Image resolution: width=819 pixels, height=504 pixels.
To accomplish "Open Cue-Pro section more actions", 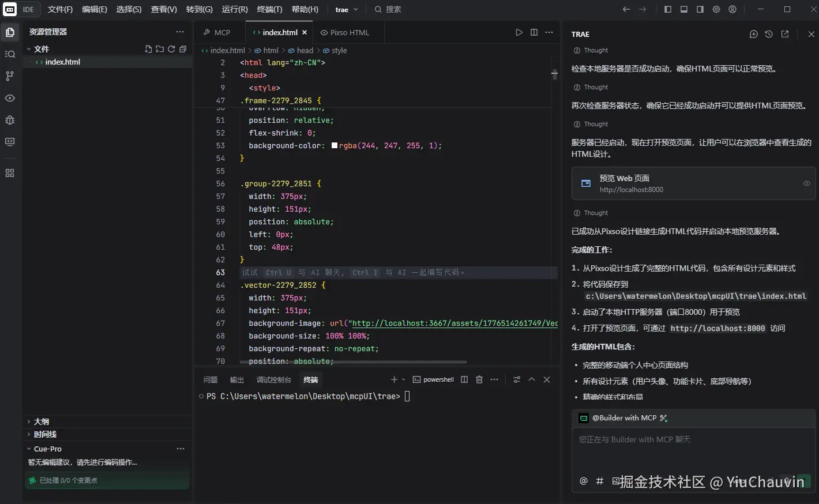I will point(181,449).
